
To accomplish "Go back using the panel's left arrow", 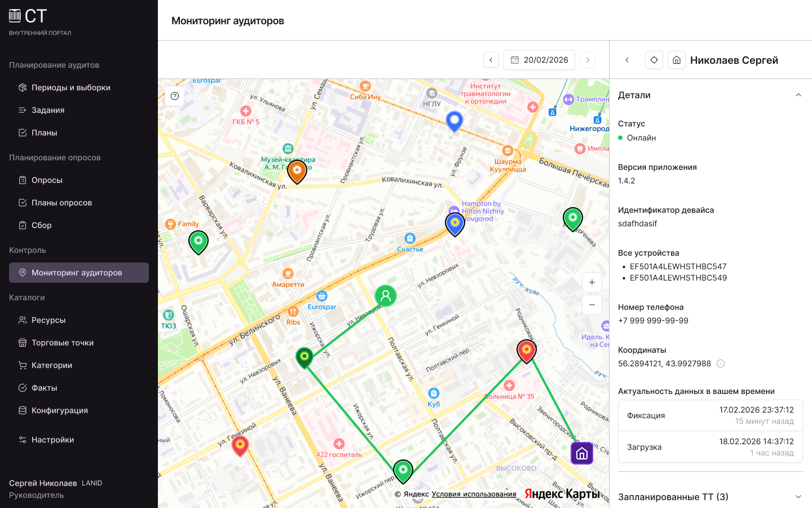I will coord(627,60).
